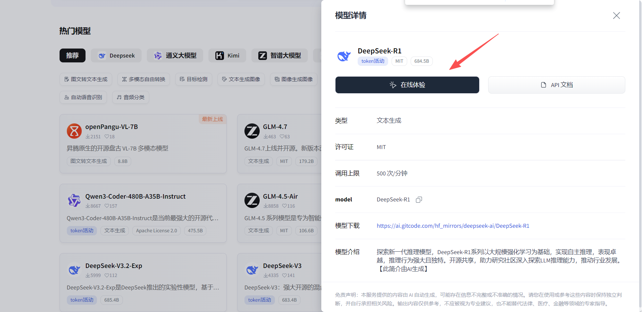This screenshot has height=312, width=644.
Task: Click download count 5999 on DeepSeek-V3.2-Exp
Action: [x=93, y=275]
